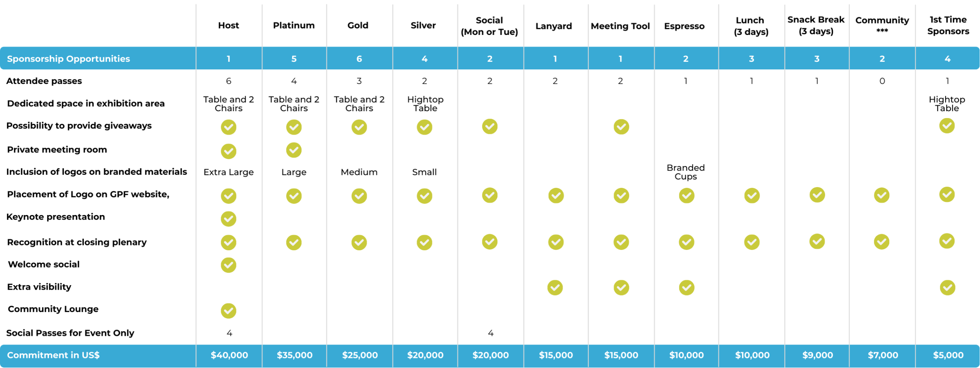Click Platinum's Private meeting room checkmark

click(x=294, y=150)
